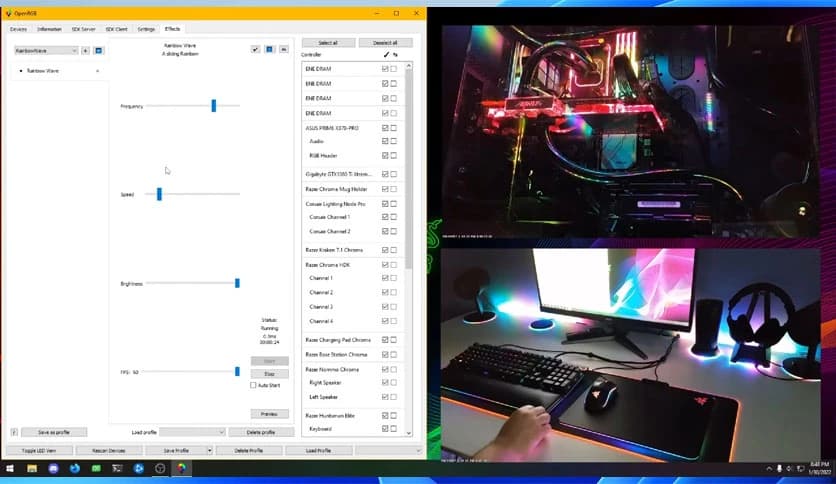
Task: Open the Discord taskbar icon
Action: pos(53,469)
